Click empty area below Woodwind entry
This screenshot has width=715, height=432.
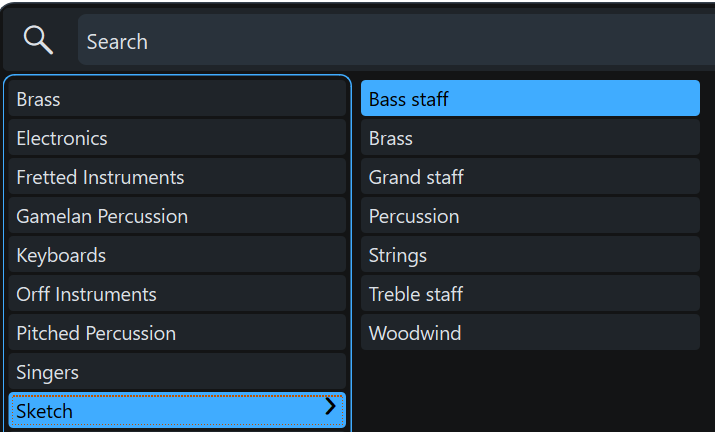tap(530, 391)
